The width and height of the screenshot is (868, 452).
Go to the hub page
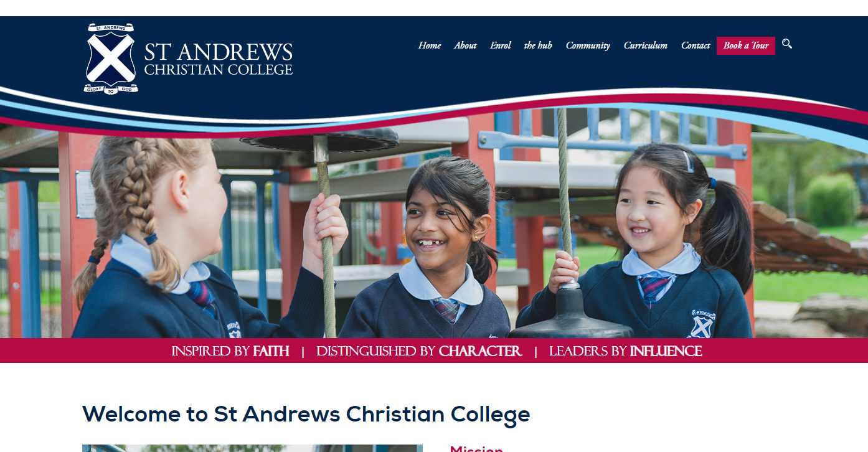click(538, 45)
